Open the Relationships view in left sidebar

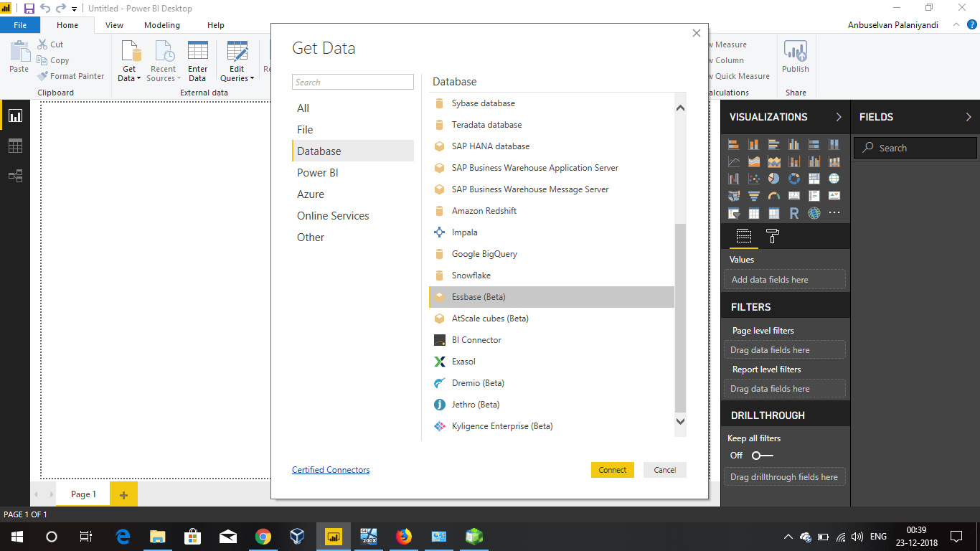click(15, 176)
